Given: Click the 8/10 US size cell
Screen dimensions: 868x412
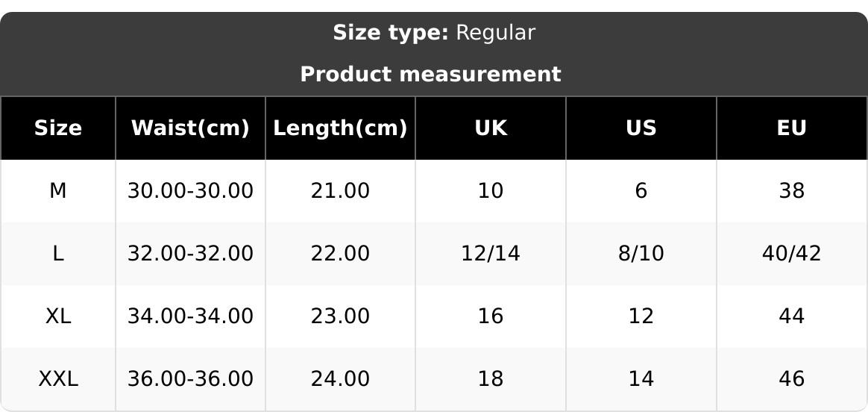Looking at the screenshot, I should 641,254.
